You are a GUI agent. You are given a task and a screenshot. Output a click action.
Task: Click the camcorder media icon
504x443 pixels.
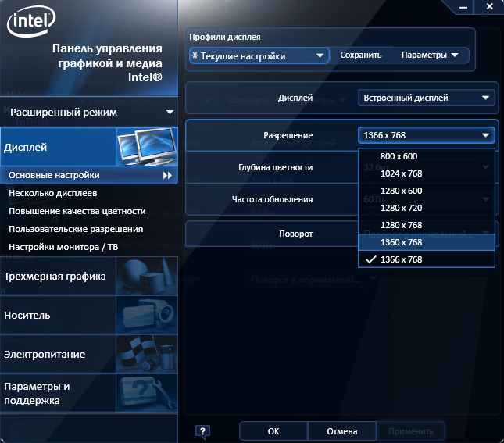[147, 315]
